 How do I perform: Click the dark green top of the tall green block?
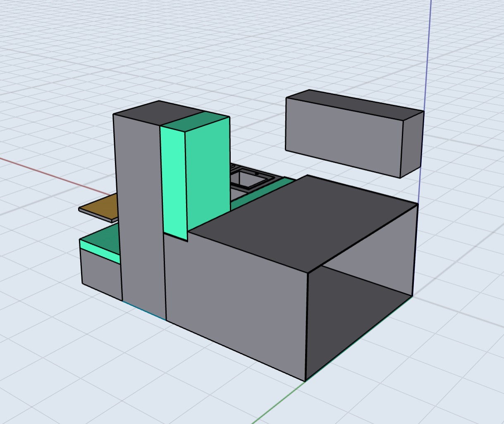[x=195, y=121]
